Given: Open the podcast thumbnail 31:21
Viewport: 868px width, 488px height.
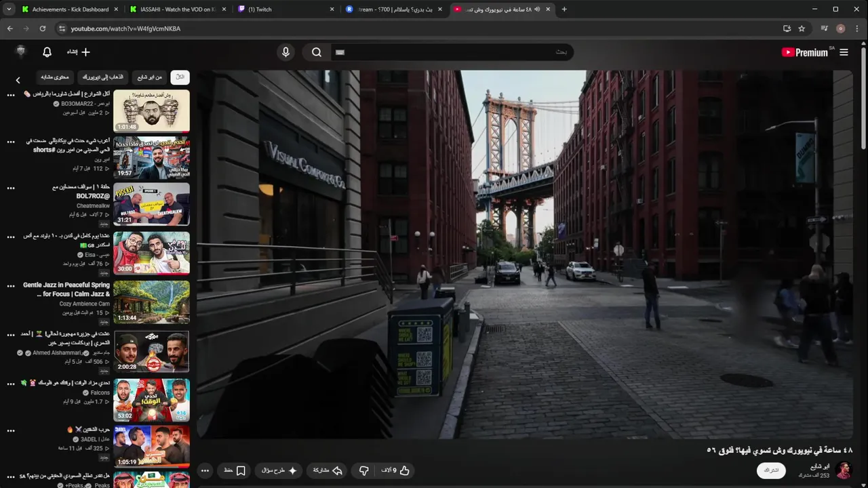Looking at the screenshot, I should pyautogui.click(x=151, y=204).
